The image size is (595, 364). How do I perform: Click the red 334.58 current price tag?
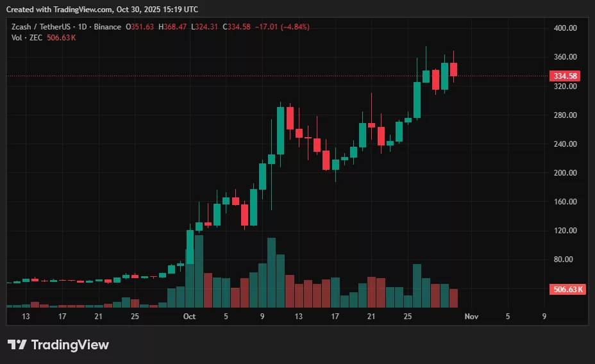565,76
